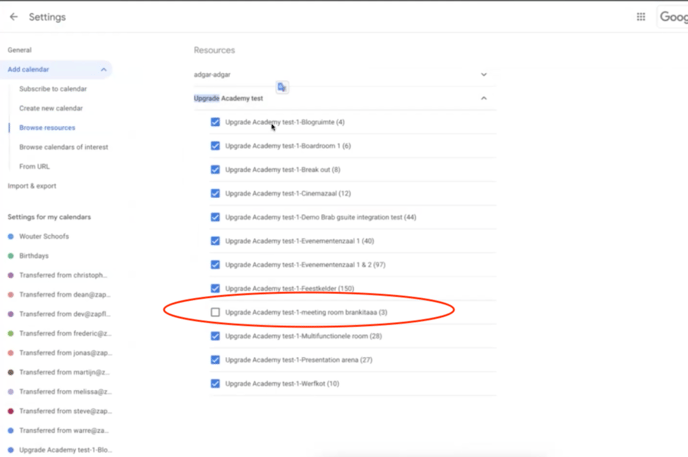The width and height of the screenshot is (688, 457).
Task: Open the General settings section
Action: tap(20, 50)
